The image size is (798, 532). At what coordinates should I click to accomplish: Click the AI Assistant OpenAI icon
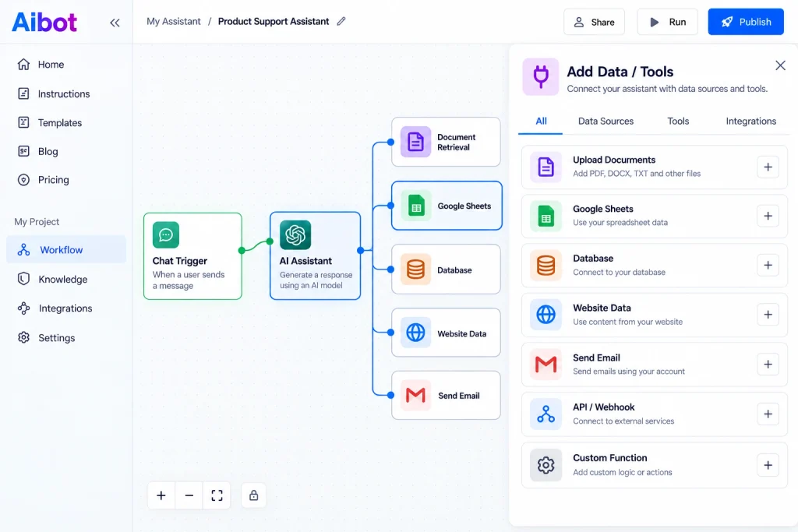295,234
